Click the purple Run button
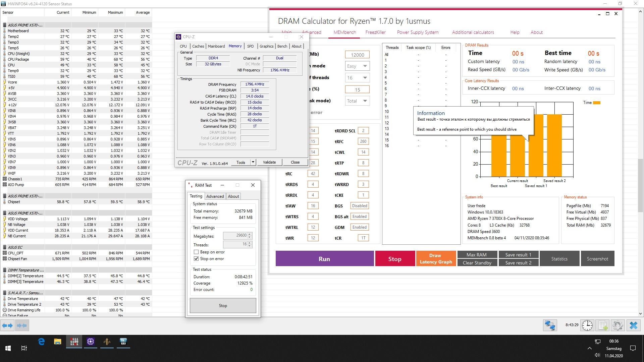 tap(325, 259)
